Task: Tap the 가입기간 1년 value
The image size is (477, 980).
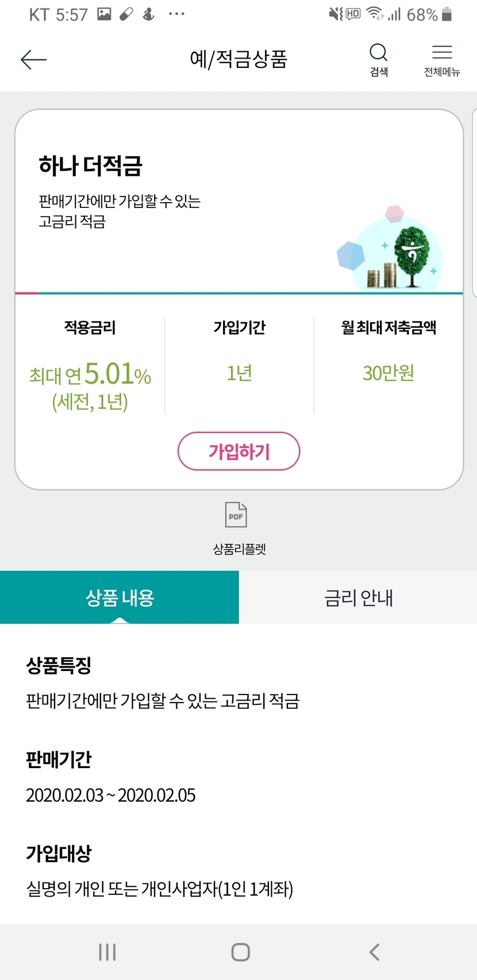Action: click(239, 373)
